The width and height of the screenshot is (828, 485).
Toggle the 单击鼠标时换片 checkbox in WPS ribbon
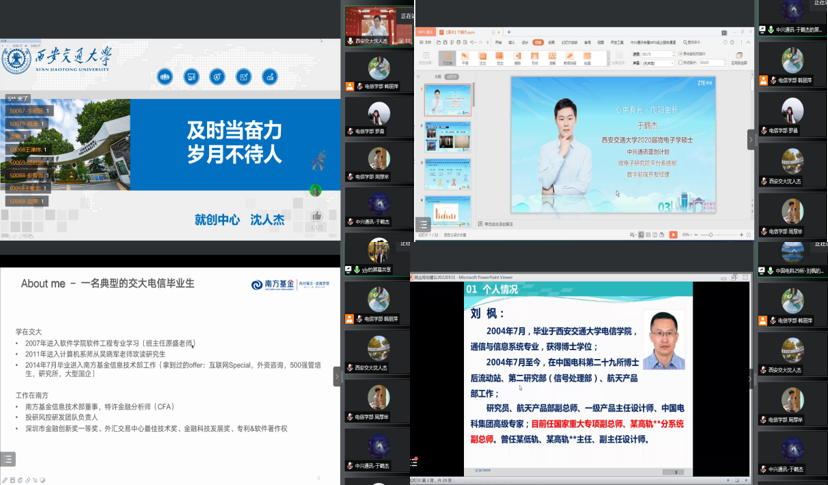[x=680, y=53]
